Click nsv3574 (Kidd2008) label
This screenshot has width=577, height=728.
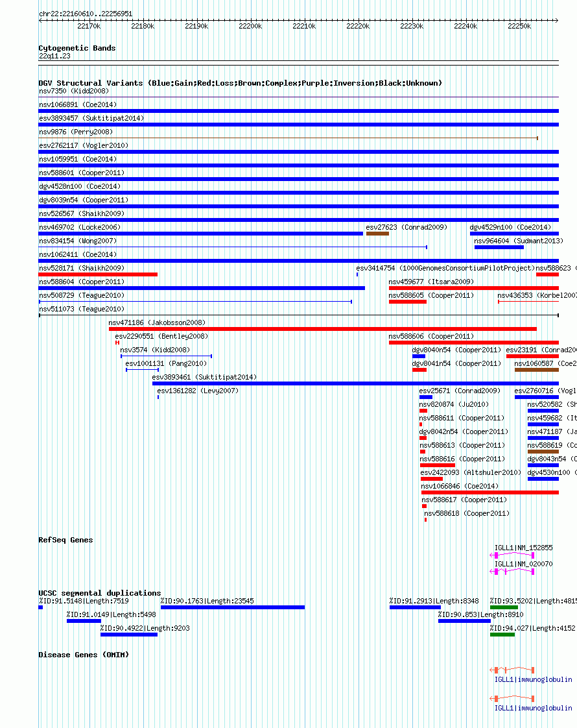(x=155, y=350)
